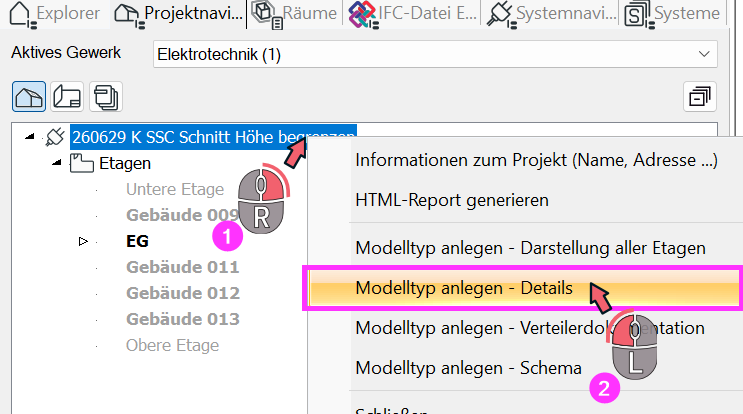Select Gebäude 011 in the tree
Screen dimensions: 743x414
click(182, 268)
